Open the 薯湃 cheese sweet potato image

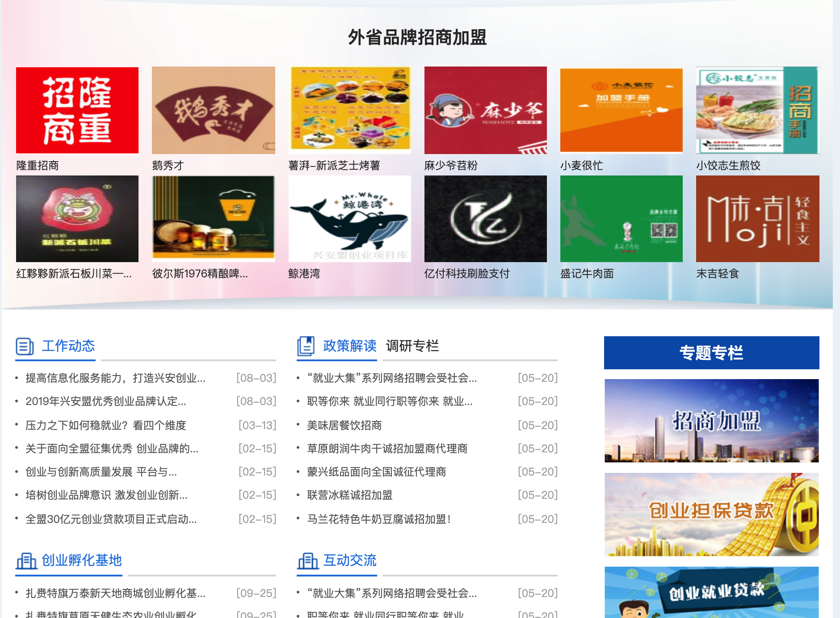coord(350,110)
